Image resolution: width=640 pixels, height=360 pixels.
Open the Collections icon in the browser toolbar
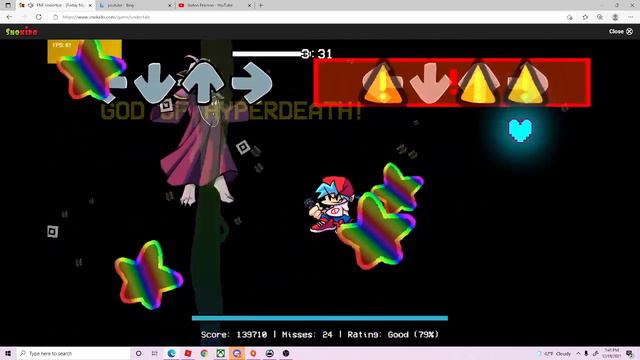coord(600,17)
